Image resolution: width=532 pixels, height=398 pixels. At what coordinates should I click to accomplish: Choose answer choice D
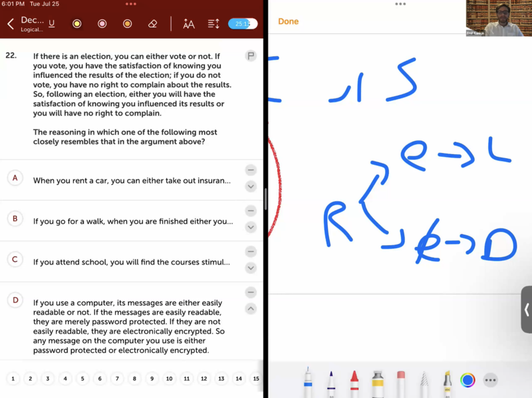[15, 300]
